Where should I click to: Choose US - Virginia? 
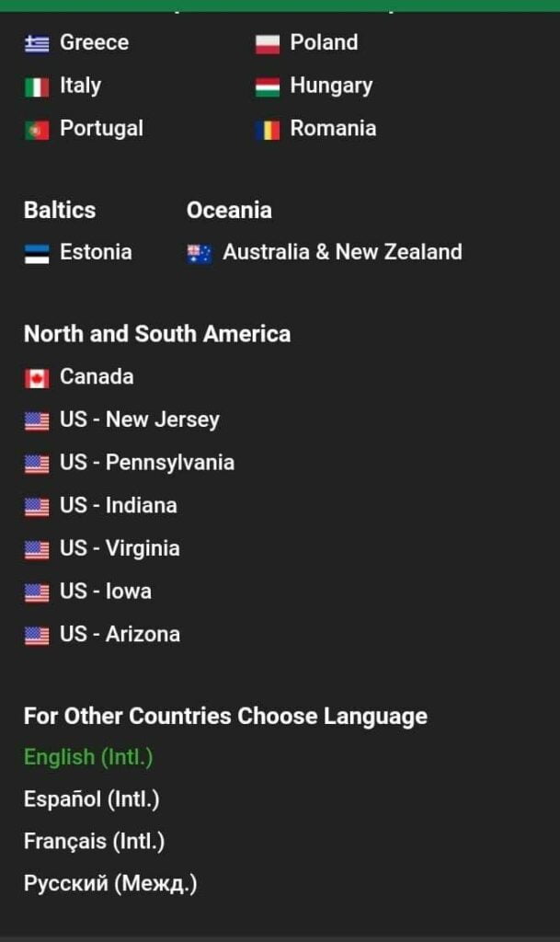point(120,548)
